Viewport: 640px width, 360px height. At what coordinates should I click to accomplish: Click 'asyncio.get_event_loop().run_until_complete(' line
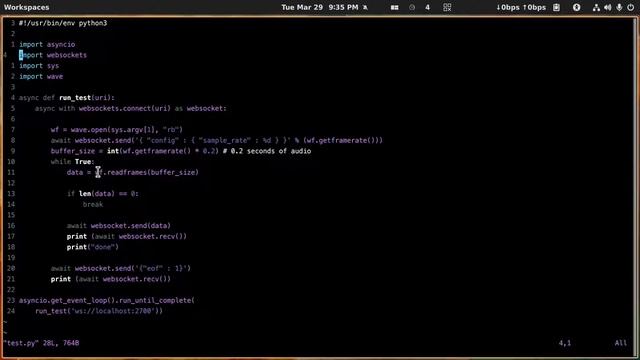coord(107,300)
